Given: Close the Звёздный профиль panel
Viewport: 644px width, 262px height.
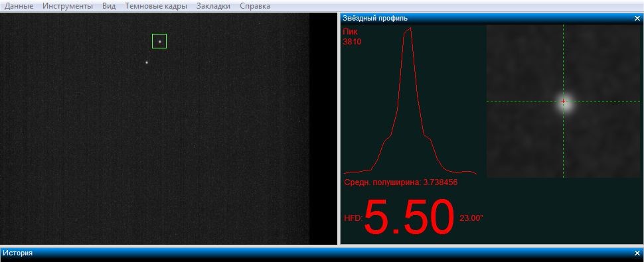Looking at the screenshot, I should 637,19.
